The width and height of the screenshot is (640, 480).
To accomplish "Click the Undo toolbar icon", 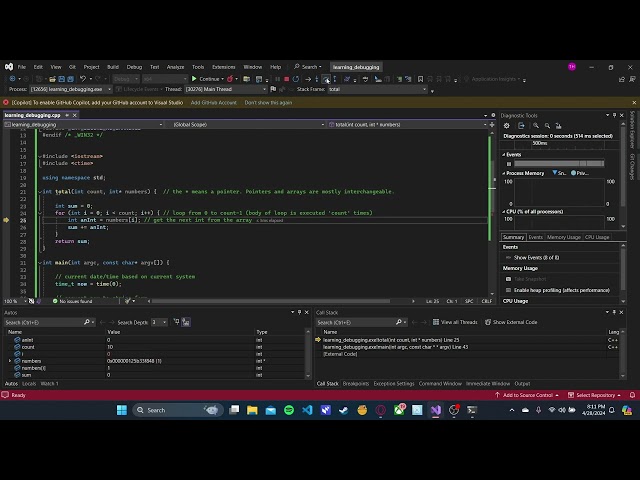I will 83,79.
